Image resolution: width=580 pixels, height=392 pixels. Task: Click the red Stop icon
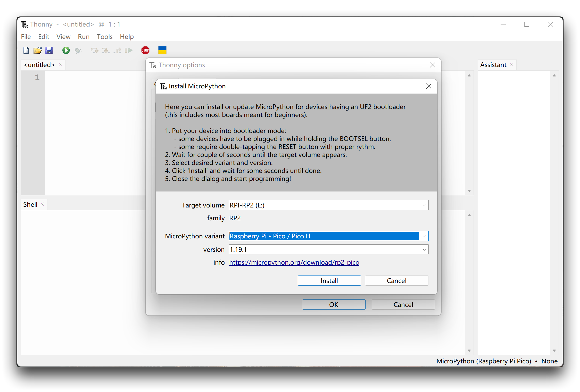pos(145,50)
